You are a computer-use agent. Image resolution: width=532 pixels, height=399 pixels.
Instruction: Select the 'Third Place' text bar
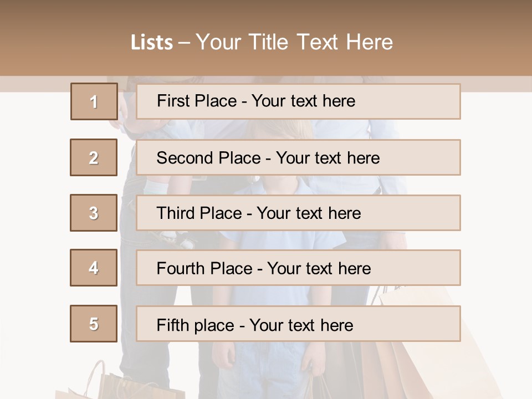click(x=298, y=213)
